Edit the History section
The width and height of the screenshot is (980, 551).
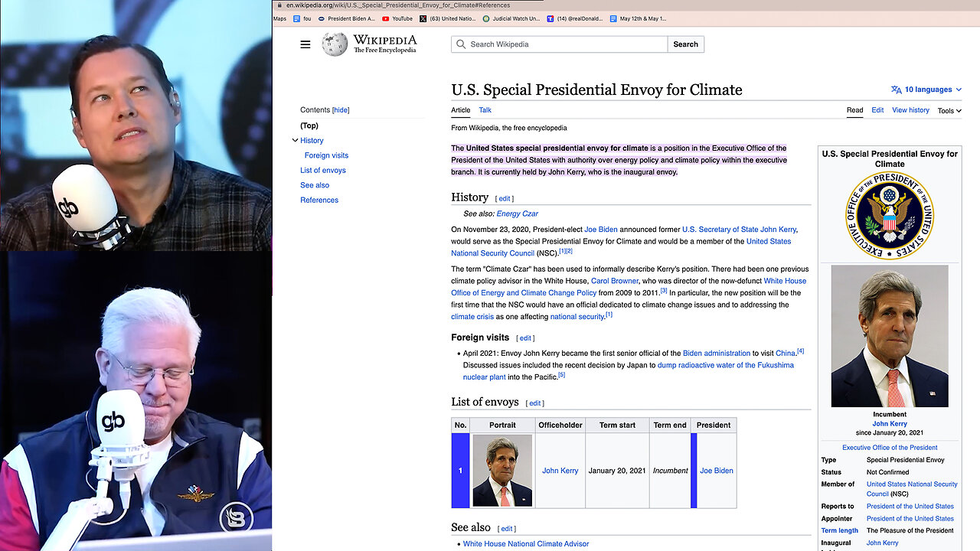coord(505,199)
